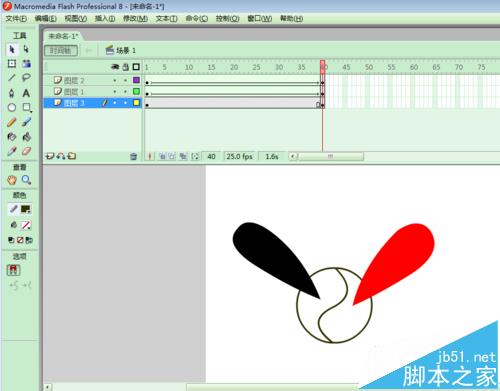Viewport: 500px width, 391px height.
Task: Open the Modify (M) menu
Action: point(135,19)
